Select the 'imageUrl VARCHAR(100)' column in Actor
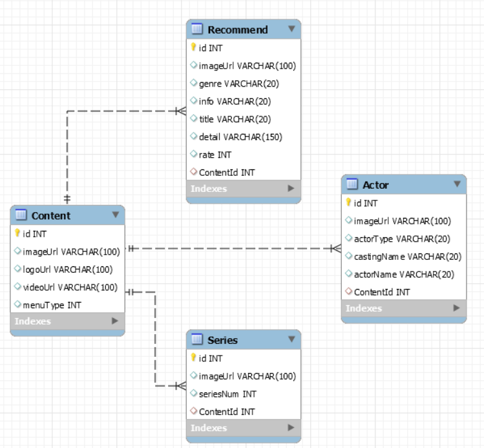 tap(404, 221)
